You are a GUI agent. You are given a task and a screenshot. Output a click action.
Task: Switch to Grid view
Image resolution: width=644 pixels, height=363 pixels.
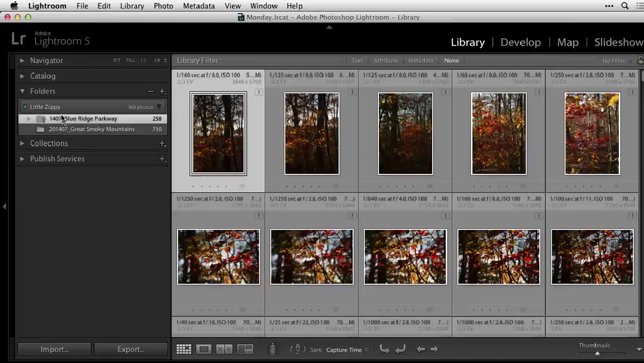tap(184, 349)
